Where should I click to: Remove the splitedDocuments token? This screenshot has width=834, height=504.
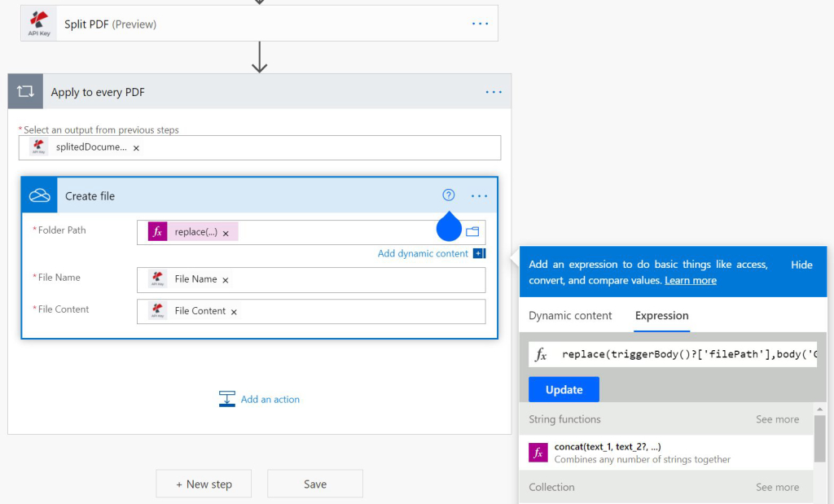click(x=136, y=148)
